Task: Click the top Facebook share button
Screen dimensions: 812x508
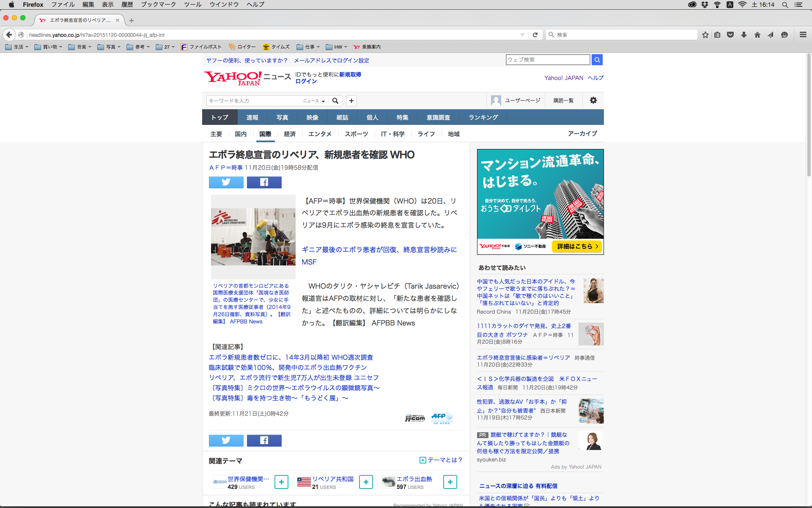Action: coord(264,182)
